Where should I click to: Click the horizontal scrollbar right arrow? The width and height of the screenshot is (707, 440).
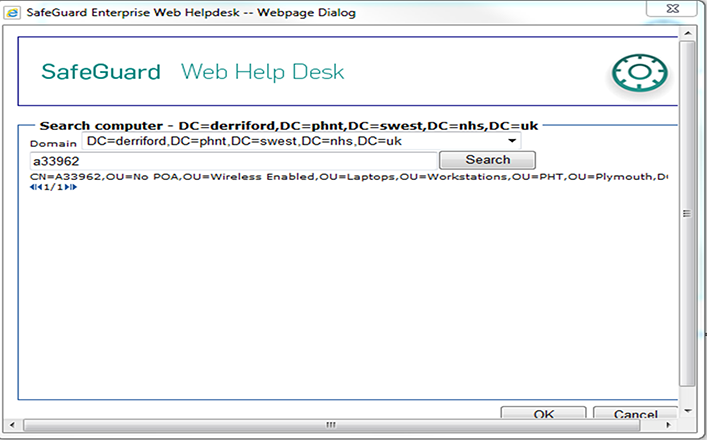click(669, 425)
